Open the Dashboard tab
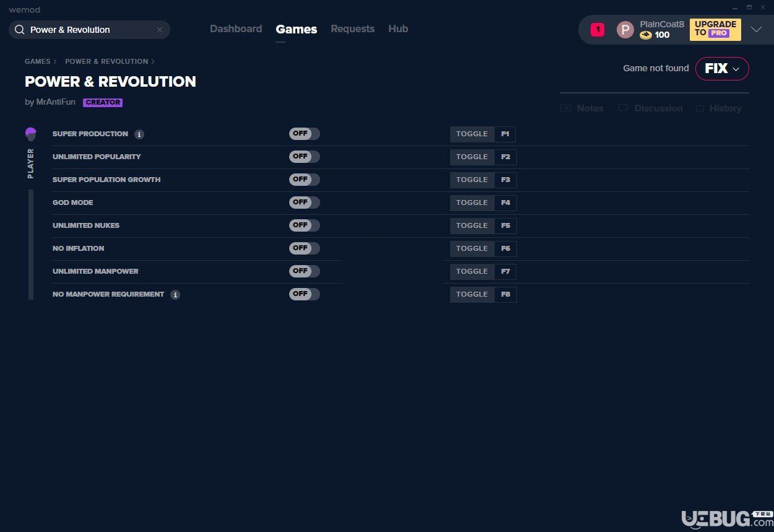The height and width of the screenshot is (532, 774). (x=236, y=29)
